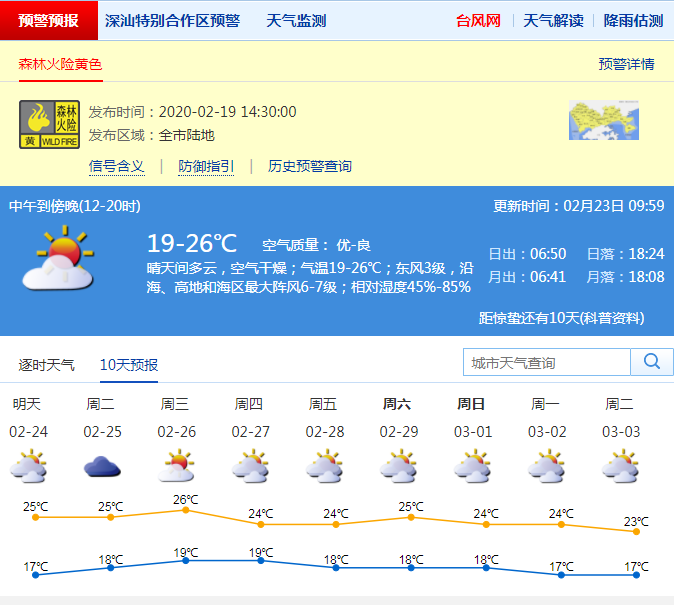Select the 02-25 cloudy weather icon
674x605 pixels.
pyautogui.click(x=102, y=466)
